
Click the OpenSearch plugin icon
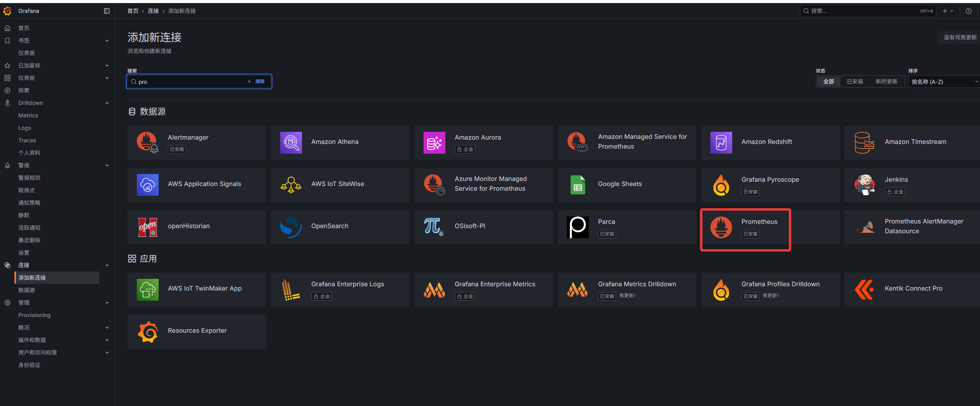(291, 227)
